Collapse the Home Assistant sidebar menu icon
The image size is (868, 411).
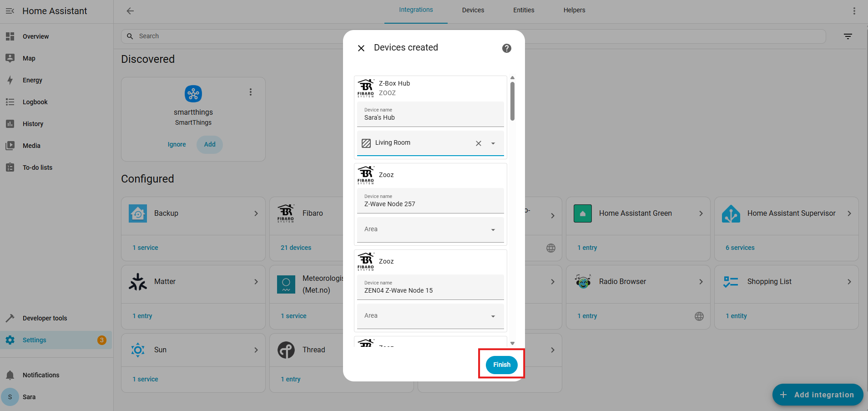click(10, 11)
